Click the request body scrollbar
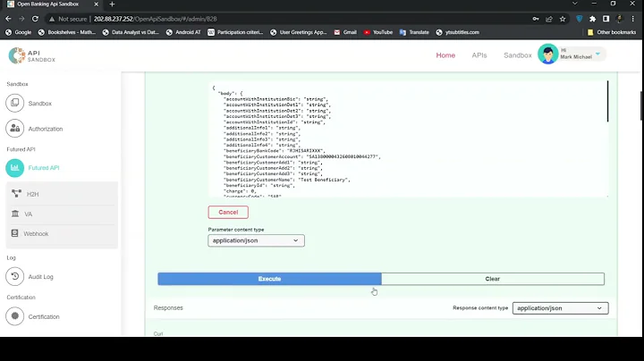The image size is (644, 361). 607,101
